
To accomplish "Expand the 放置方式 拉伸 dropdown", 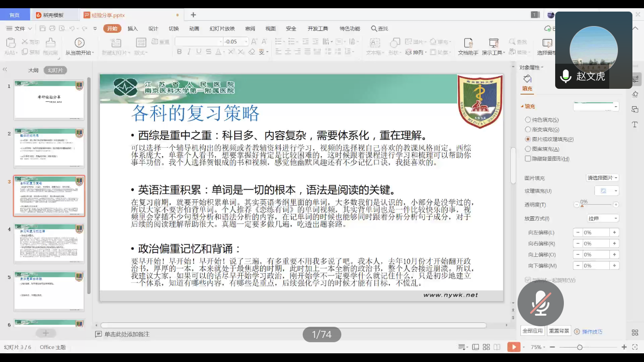I will pos(602,219).
